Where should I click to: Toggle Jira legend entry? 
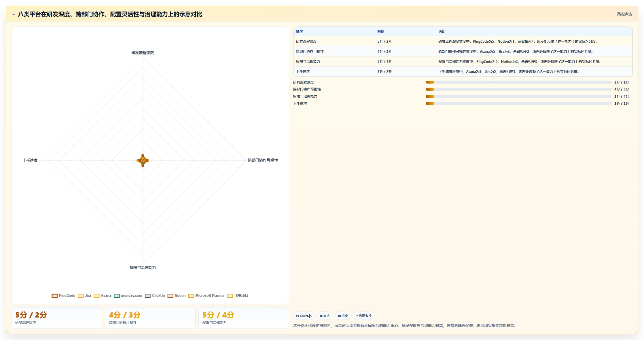coord(84,296)
